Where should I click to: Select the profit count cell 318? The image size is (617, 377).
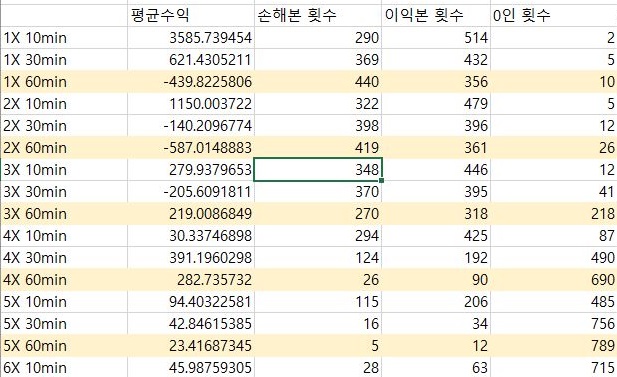pos(436,214)
